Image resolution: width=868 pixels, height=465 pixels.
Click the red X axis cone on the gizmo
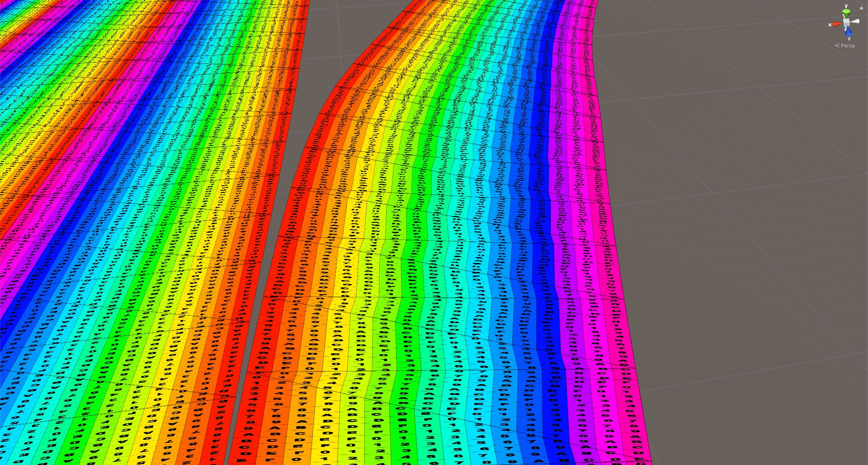835,23
